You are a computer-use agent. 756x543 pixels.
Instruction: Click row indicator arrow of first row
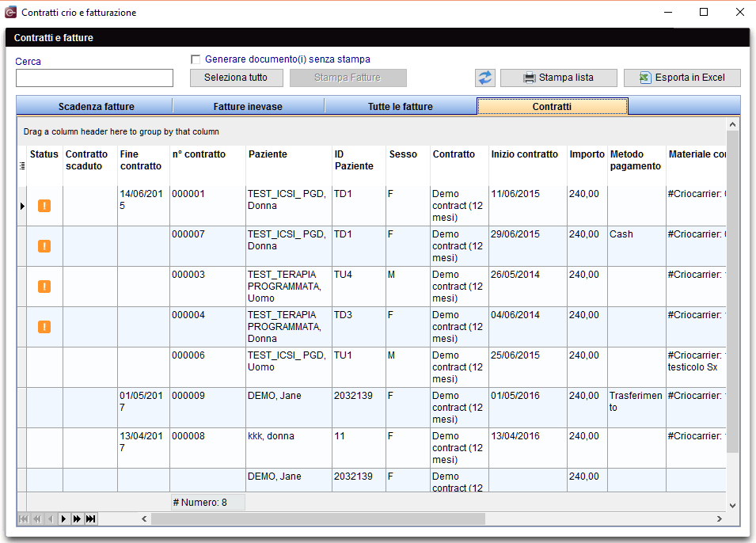pyautogui.click(x=22, y=206)
